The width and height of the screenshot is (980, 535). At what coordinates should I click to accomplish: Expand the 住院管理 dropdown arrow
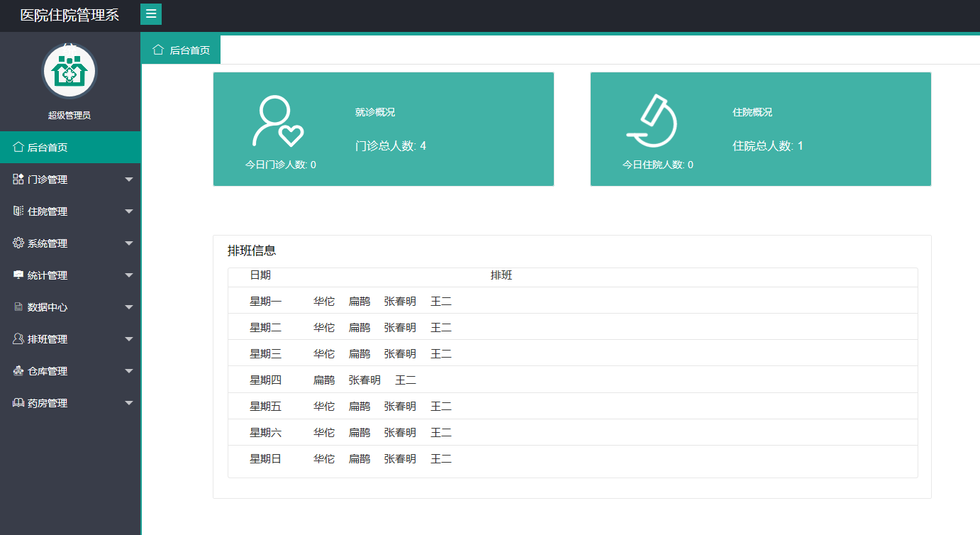pyautogui.click(x=129, y=211)
